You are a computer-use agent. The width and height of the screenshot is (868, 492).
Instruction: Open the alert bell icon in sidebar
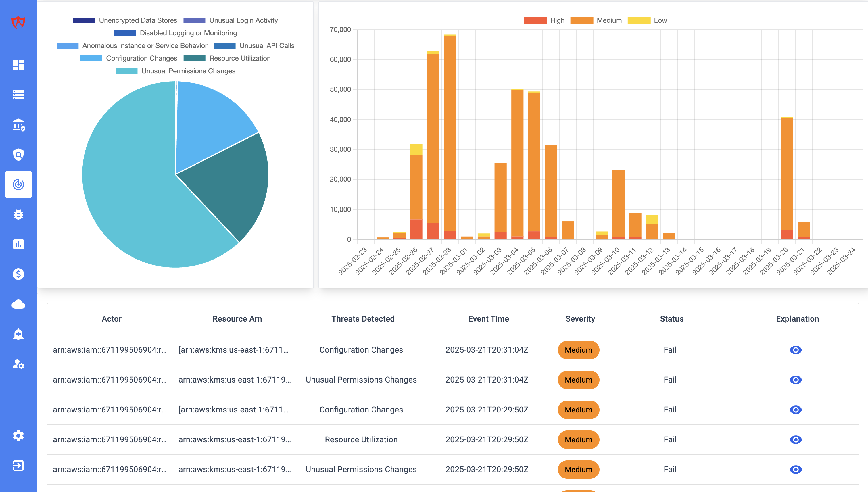[x=18, y=334]
